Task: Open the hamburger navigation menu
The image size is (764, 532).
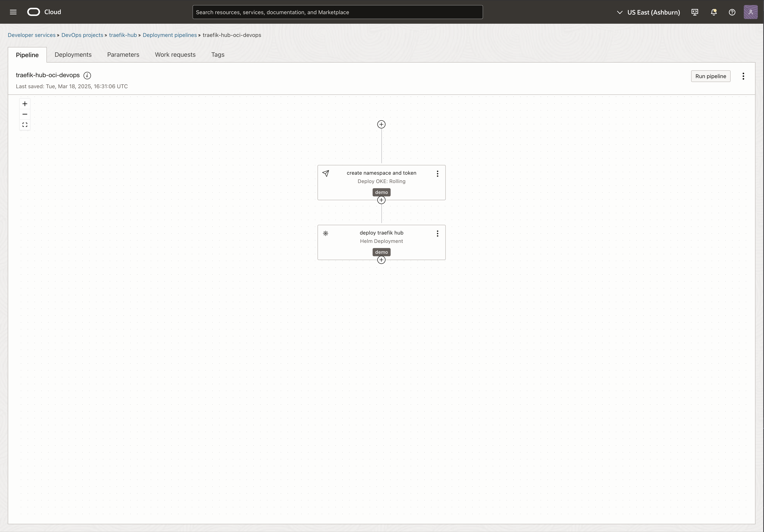Action: pyautogui.click(x=13, y=12)
